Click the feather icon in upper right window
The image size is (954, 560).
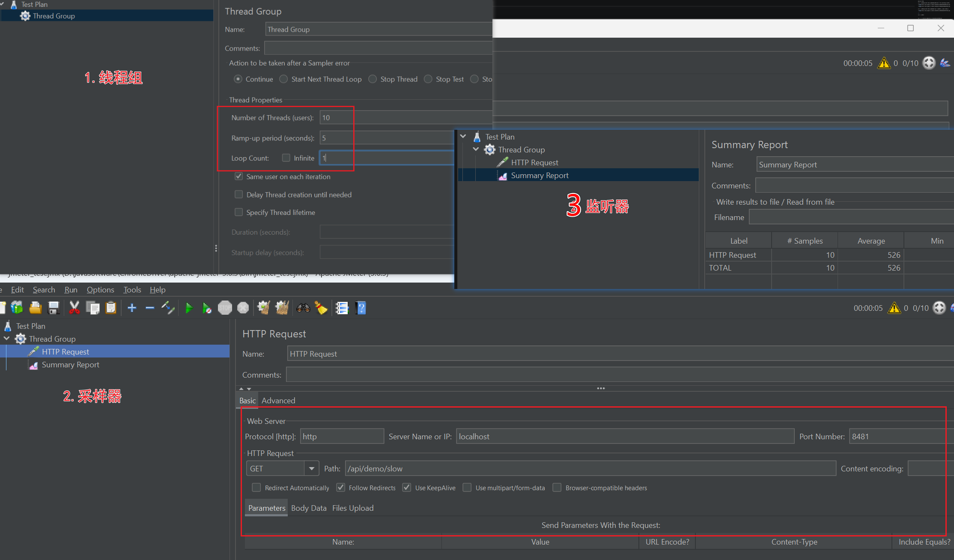click(x=945, y=63)
